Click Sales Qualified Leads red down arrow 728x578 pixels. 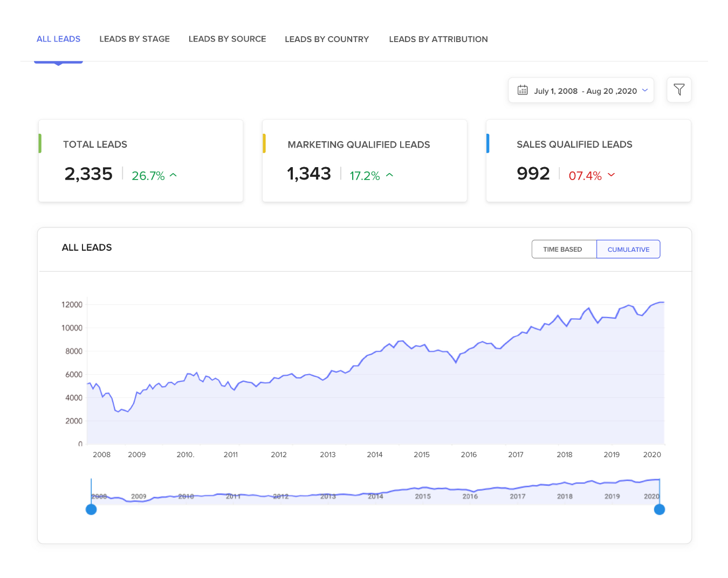(x=611, y=175)
